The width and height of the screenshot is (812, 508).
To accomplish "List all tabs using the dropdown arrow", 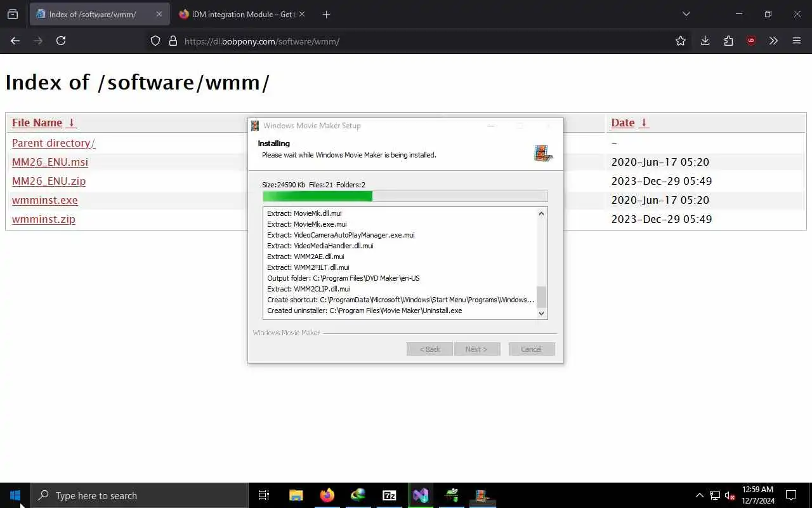I will [686, 14].
